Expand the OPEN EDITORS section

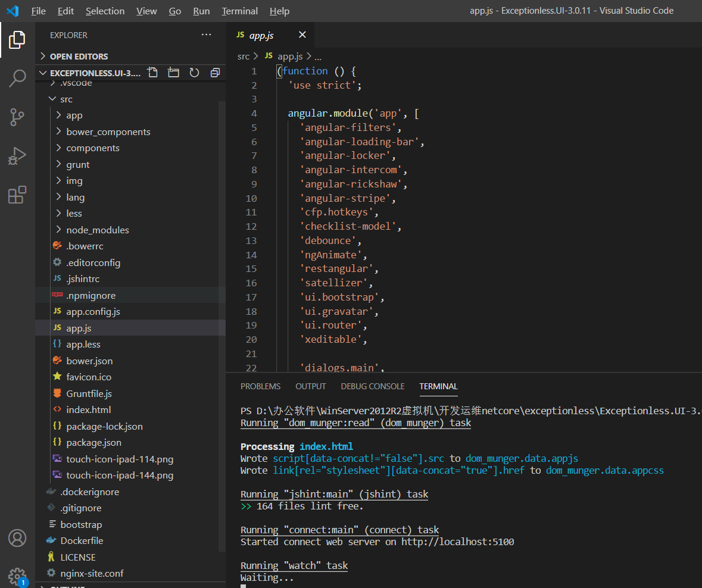tap(79, 57)
